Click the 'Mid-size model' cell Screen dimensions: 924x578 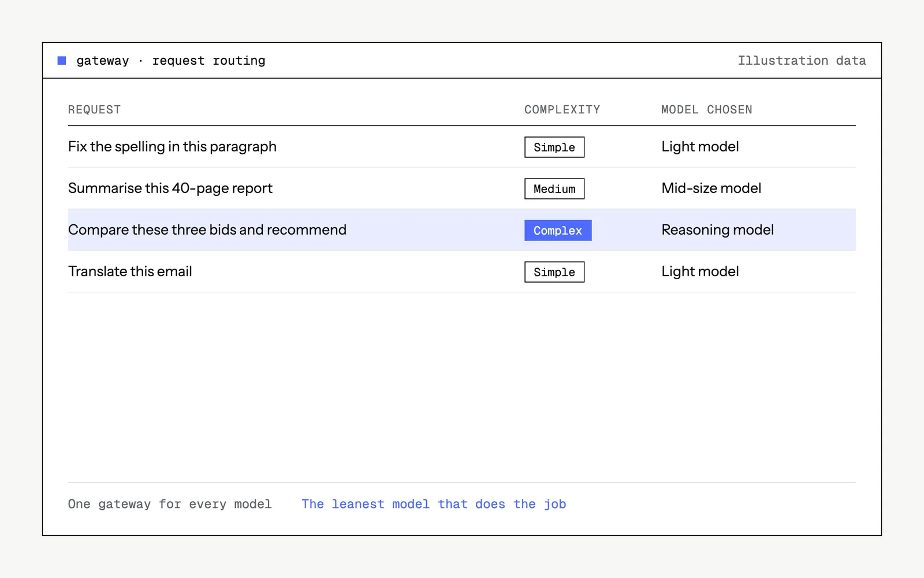pyautogui.click(x=711, y=188)
